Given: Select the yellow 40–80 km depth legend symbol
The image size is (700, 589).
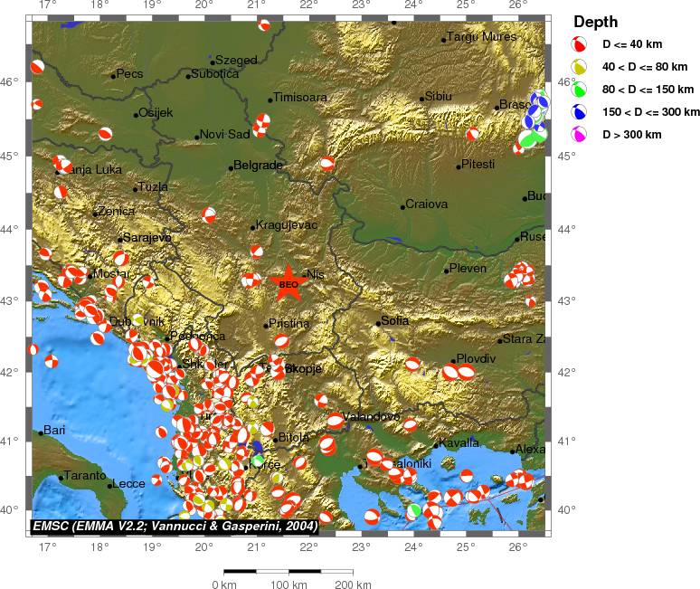Looking at the screenshot, I should (x=580, y=66).
